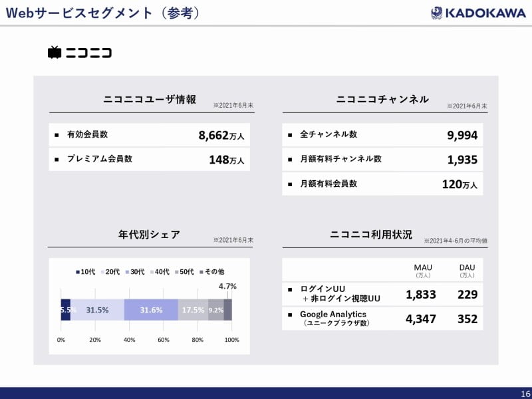This screenshot has width=532, height=399.
Task: Click the 10代 legend color square
Action: 77,272
